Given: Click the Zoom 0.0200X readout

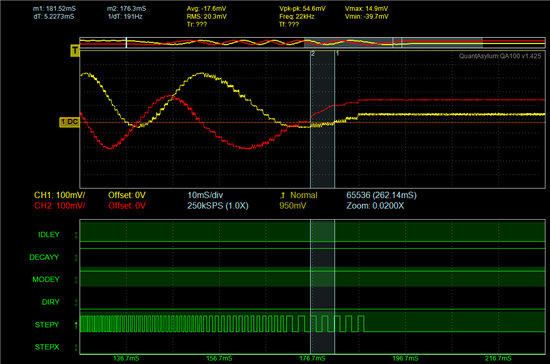Looking at the screenshot, I should tap(375, 206).
